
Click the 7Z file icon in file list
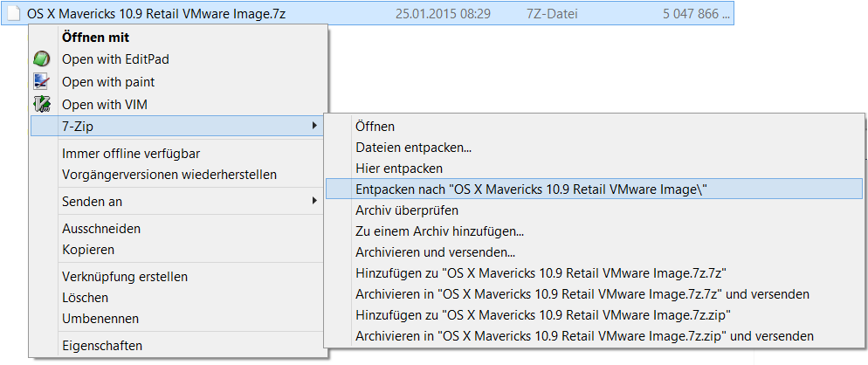(14, 14)
